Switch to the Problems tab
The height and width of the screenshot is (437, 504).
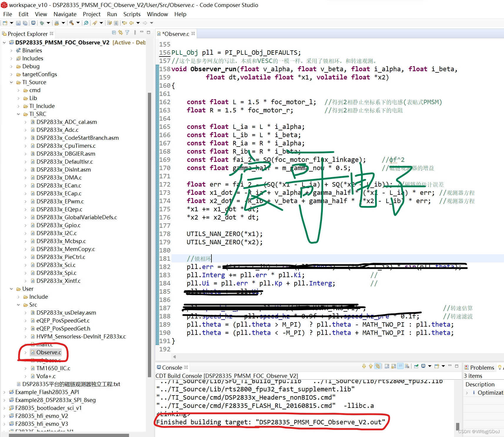point(479,368)
